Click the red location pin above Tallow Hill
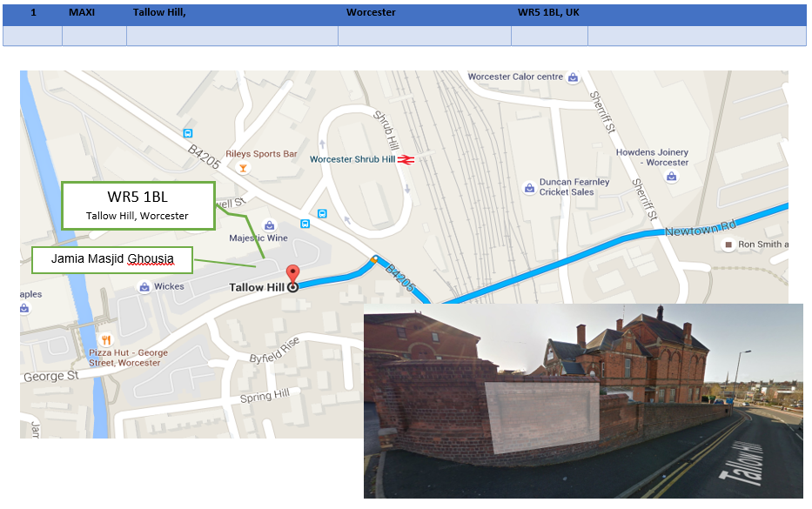The width and height of the screenshot is (812, 509). 292,273
